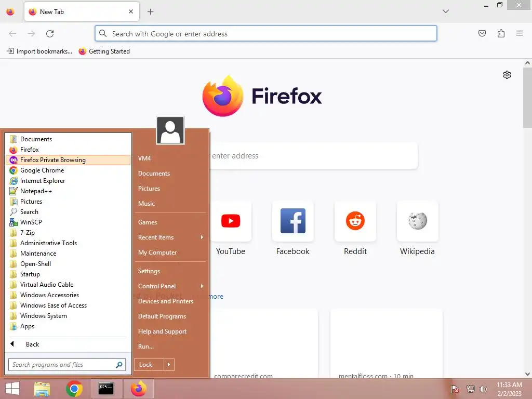The width and height of the screenshot is (532, 399).
Task: Open Search entry in Start menu programs
Action: pyautogui.click(x=68, y=212)
